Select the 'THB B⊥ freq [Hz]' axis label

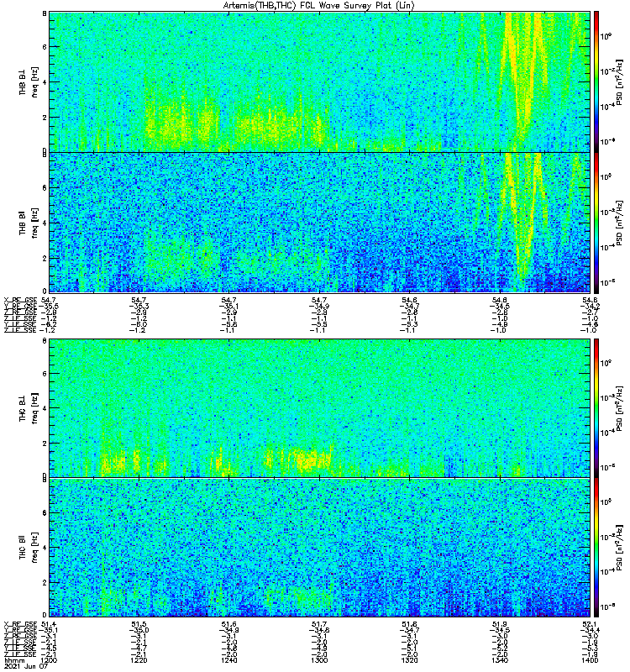29,81
